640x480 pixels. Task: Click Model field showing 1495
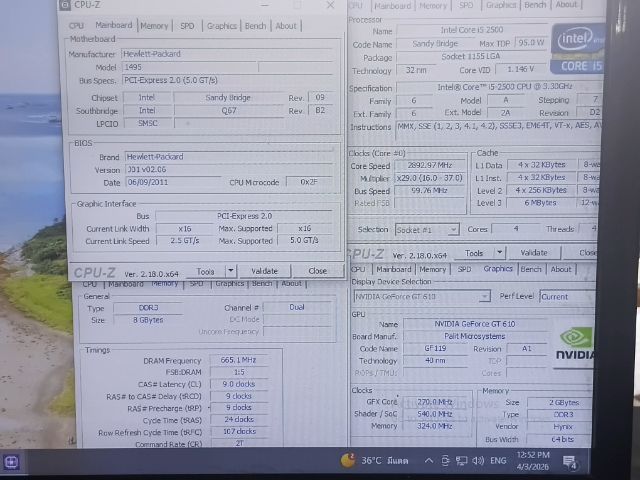189,67
